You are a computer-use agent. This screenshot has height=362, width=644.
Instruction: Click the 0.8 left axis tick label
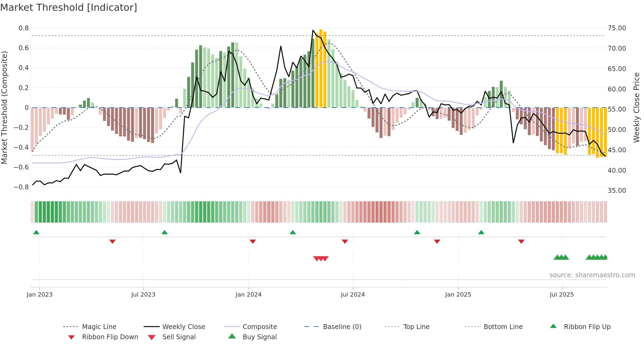[x=24, y=28]
